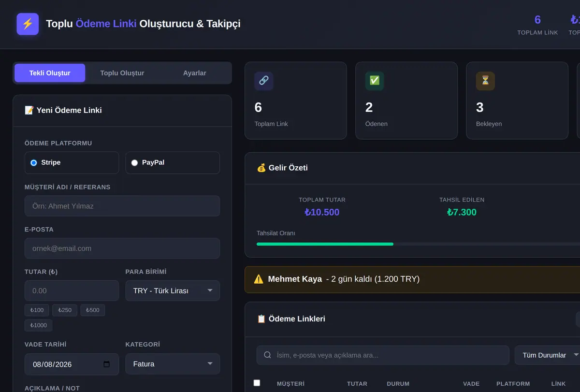
Task: Set amount with the ₺100 quick button
Action: click(37, 310)
